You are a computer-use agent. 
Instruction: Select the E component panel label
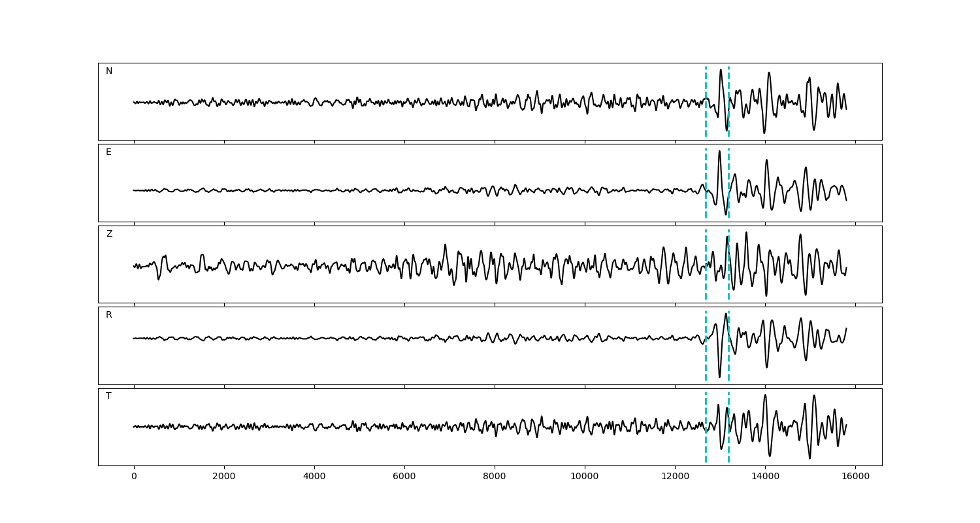tap(108, 152)
